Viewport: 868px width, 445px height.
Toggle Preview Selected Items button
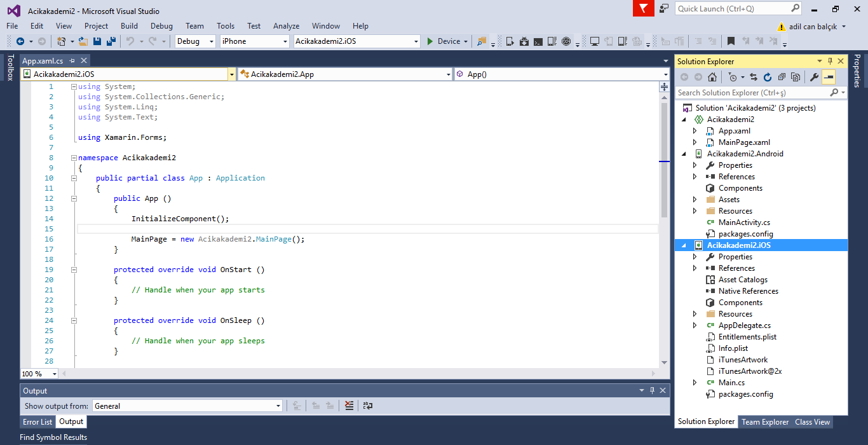(x=829, y=77)
